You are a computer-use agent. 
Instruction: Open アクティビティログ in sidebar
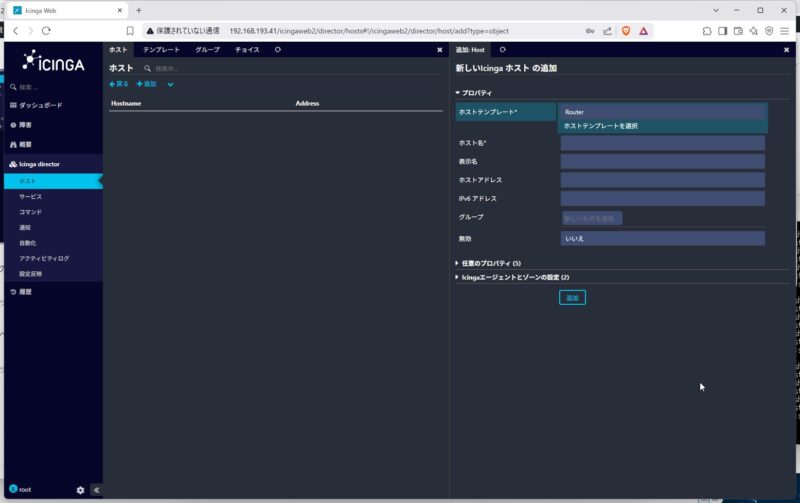tap(44, 259)
